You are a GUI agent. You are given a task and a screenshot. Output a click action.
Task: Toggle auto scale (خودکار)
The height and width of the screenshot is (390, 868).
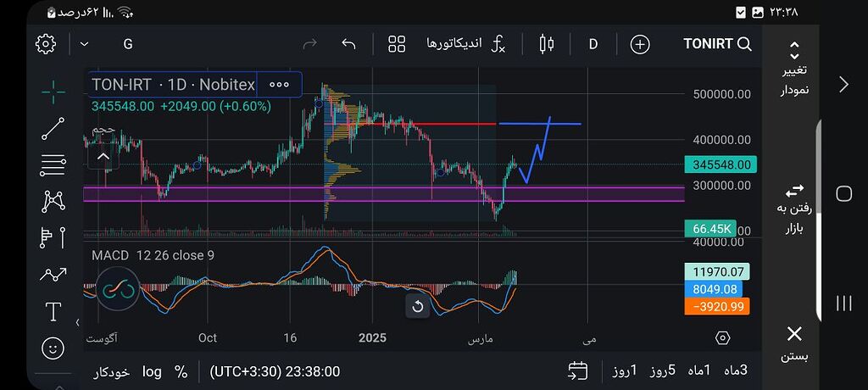(111, 371)
